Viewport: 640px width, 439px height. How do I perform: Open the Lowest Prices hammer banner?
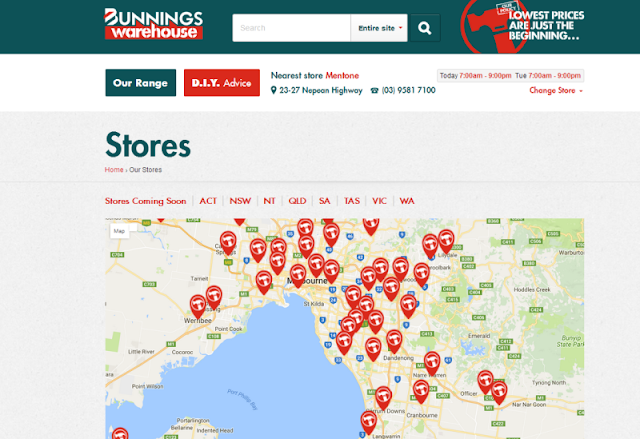click(x=522, y=26)
